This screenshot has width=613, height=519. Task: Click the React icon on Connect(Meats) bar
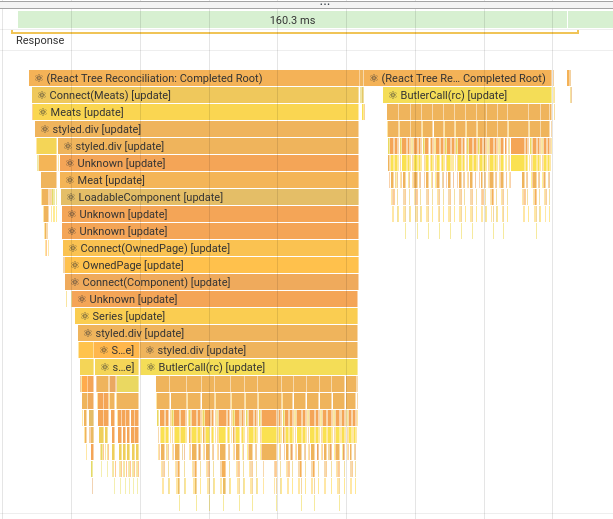42,95
